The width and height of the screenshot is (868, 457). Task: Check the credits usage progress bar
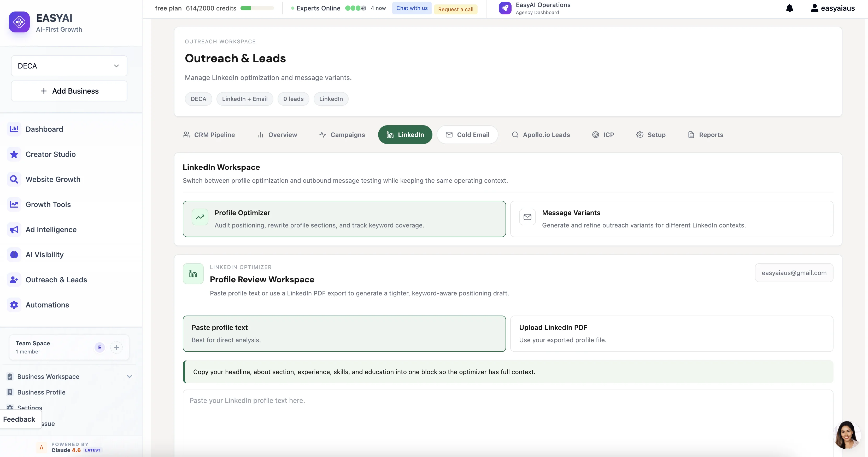point(256,8)
